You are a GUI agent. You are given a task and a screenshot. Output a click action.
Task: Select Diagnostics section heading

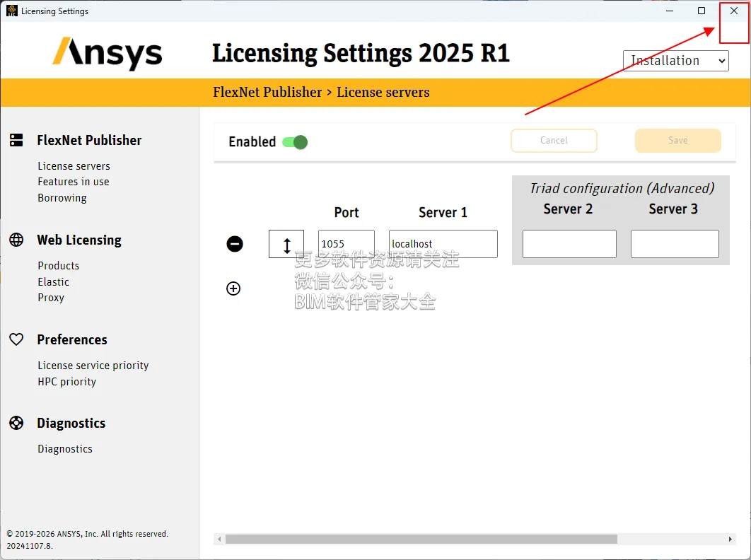click(71, 423)
